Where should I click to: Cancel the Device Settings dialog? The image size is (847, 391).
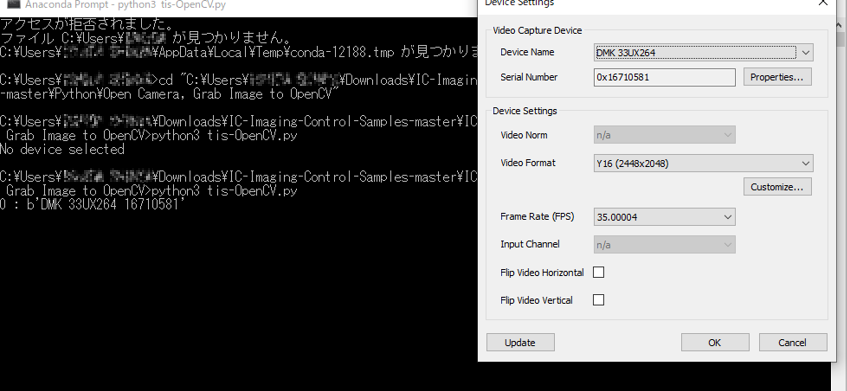pos(792,342)
